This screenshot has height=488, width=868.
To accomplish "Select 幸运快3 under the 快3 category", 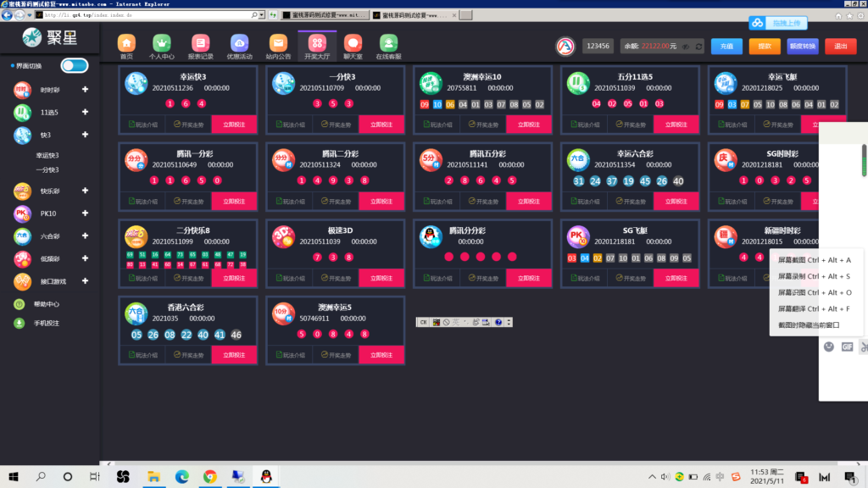I will (x=47, y=156).
